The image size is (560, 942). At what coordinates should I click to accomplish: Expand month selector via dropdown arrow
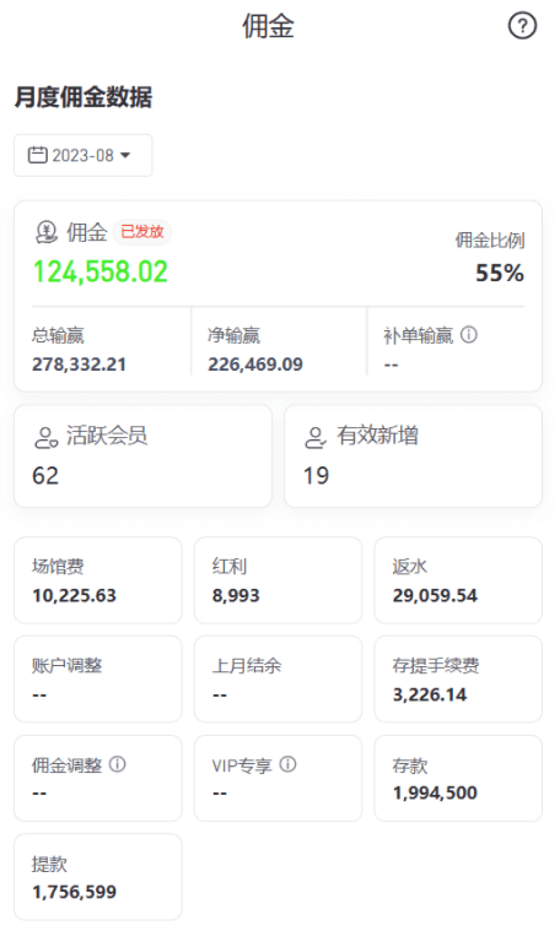(125, 155)
